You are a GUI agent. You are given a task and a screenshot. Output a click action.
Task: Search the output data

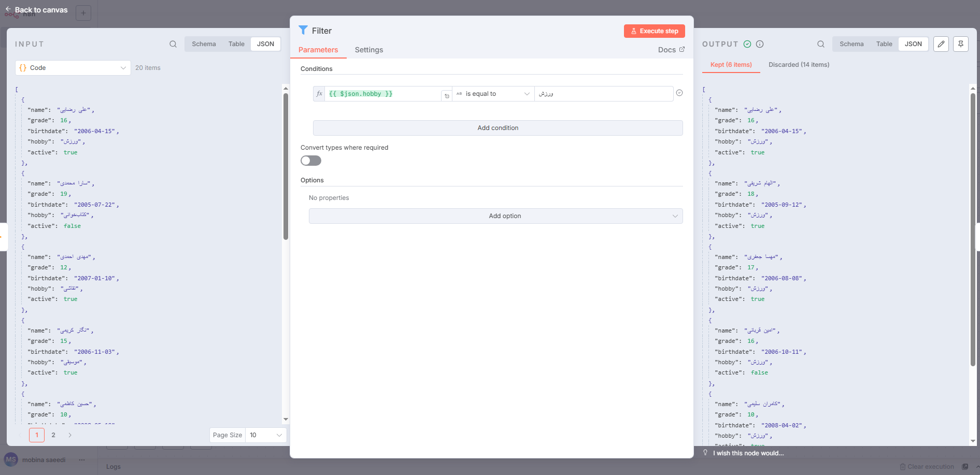tap(820, 44)
